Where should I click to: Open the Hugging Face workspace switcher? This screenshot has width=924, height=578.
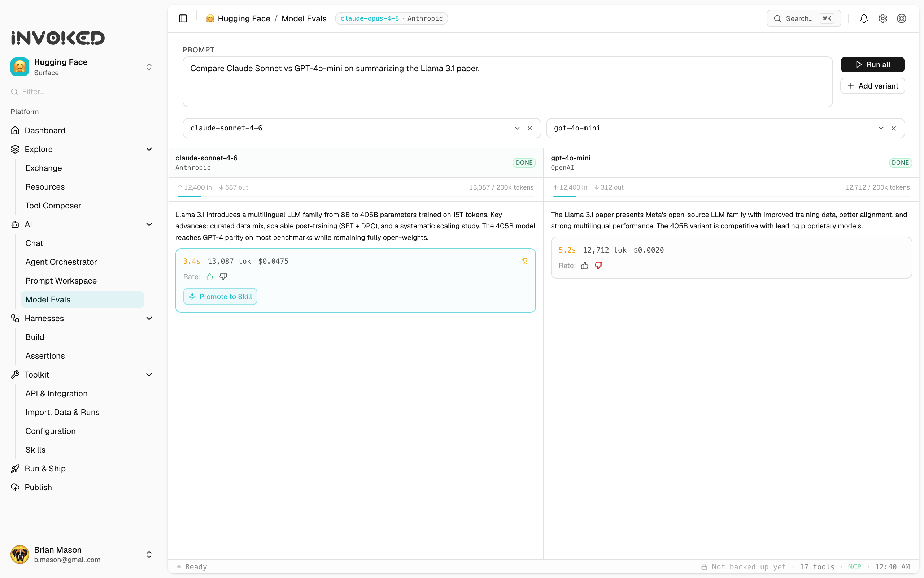coord(81,67)
